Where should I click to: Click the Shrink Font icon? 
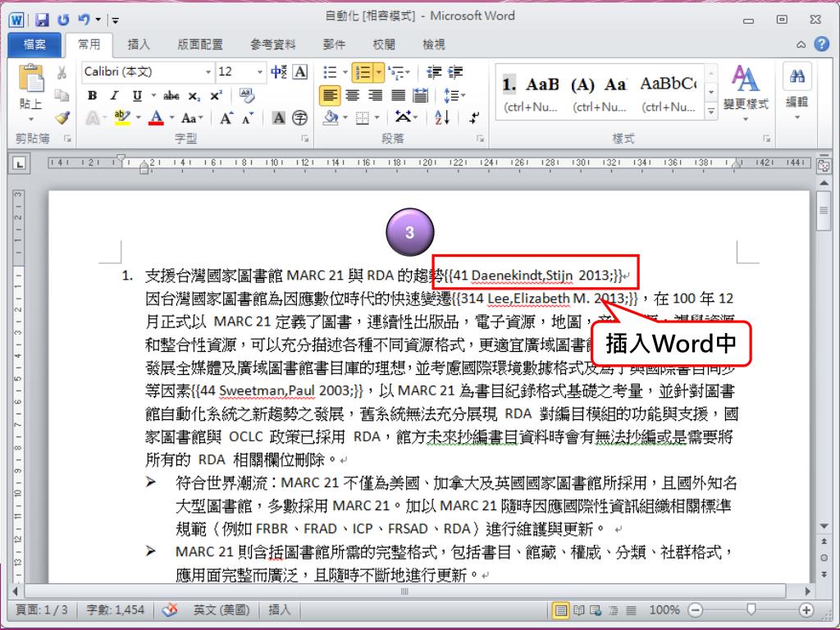248,118
